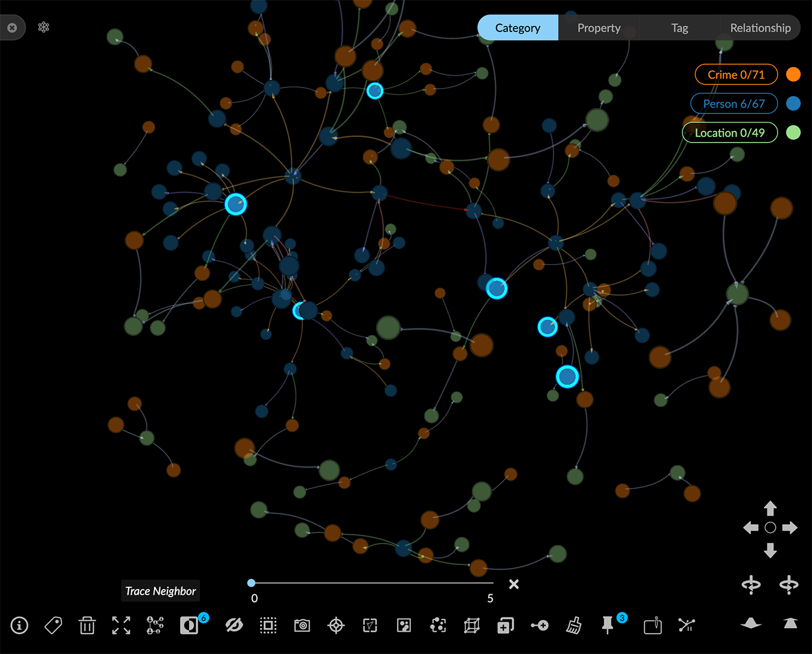This screenshot has width=812, height=654.
Task: Click the green Location color swatch
Action: click(x=793, y=133)
